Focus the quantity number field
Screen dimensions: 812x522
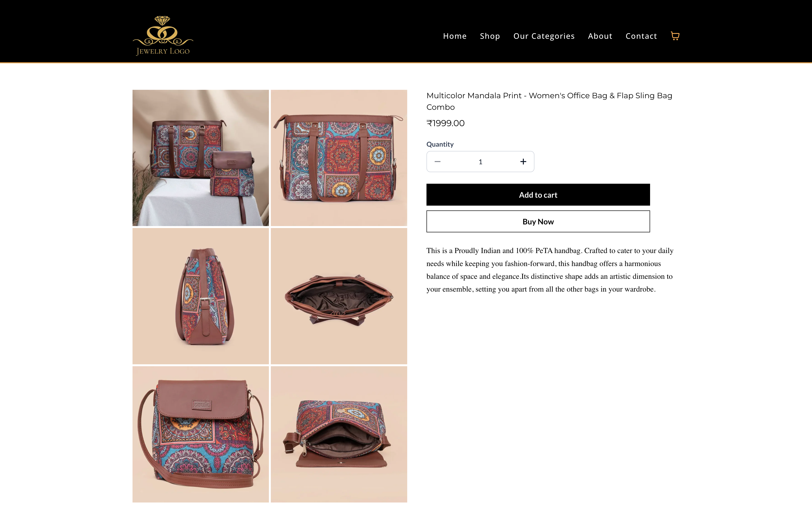[480, 162]
